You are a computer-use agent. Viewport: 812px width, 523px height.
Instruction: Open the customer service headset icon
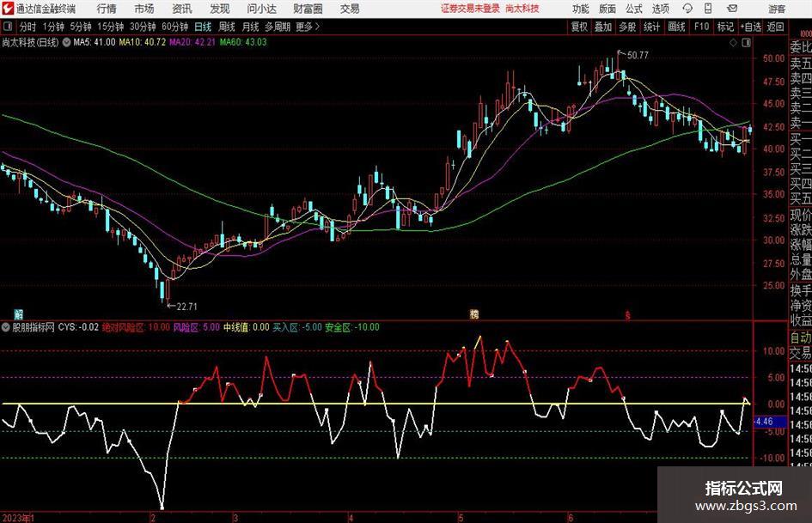click(687, 9)
